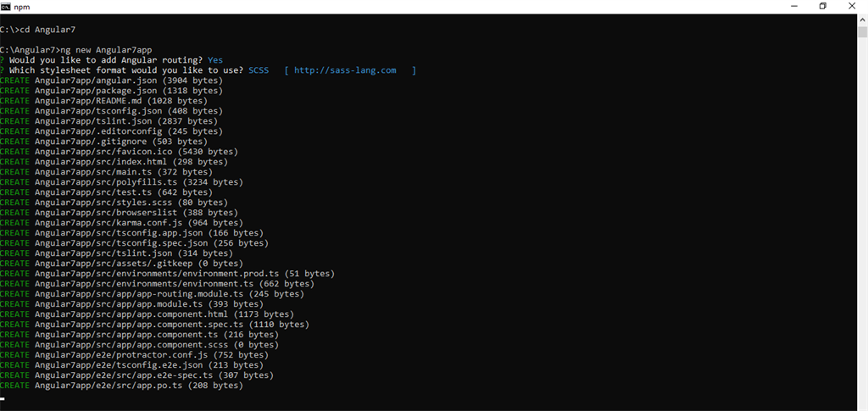The image size is (868, 411).
Task: Click the vertical scrollbar track below the thumb
Action: pos(862,221)
